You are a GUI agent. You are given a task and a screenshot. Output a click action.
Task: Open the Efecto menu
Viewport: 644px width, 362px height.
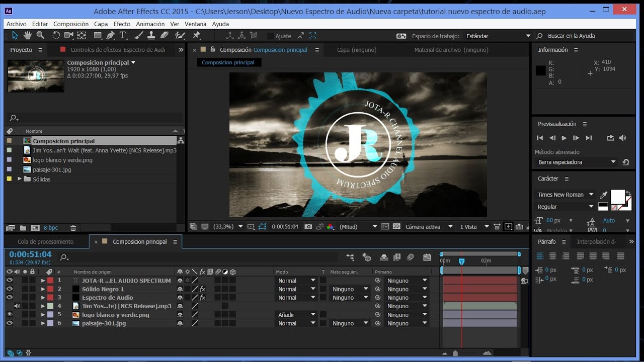click(122, 24)
